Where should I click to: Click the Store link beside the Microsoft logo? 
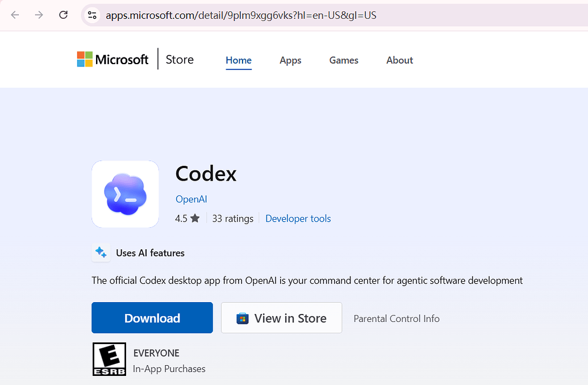point(180,60)
